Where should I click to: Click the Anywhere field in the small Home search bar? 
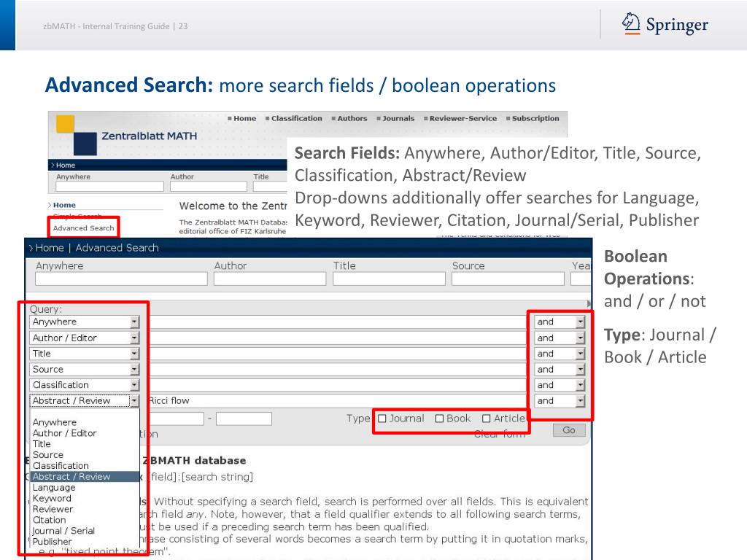click(109, 187)
